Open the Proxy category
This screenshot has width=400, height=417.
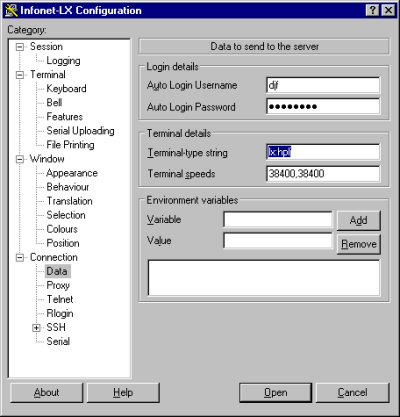58,285
